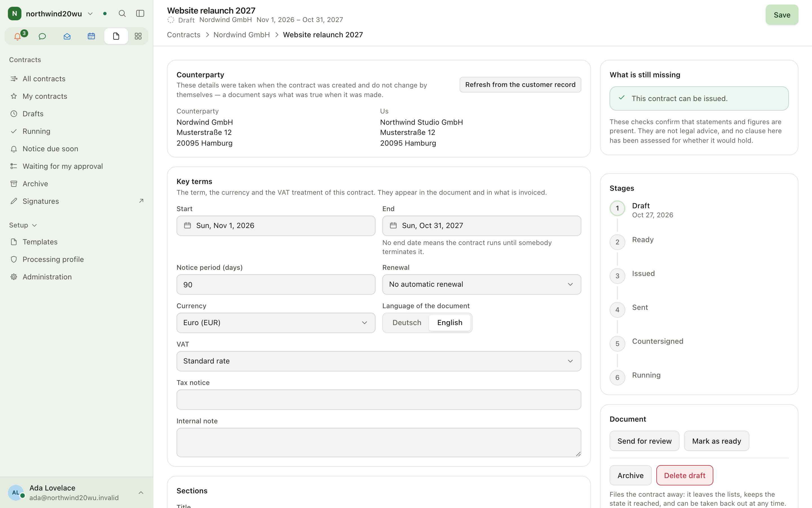
Task: Open the Renewal dropdown
Action: [482, 284]
